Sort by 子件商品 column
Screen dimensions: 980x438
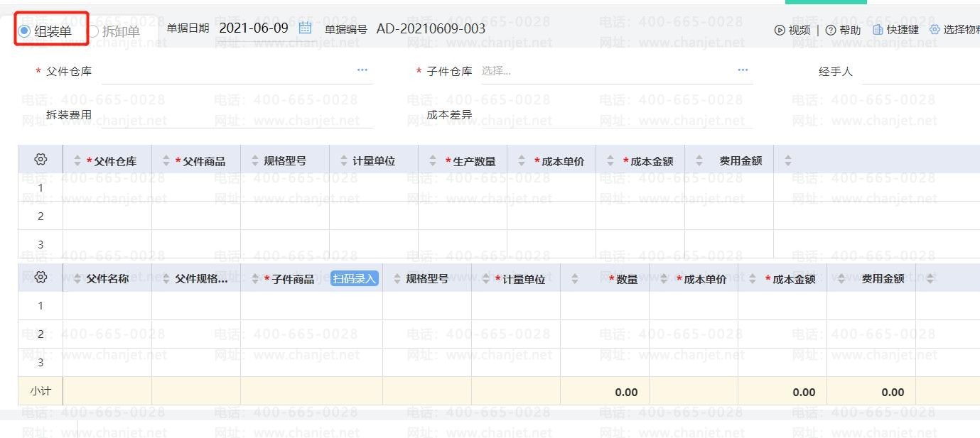(255, 279)
